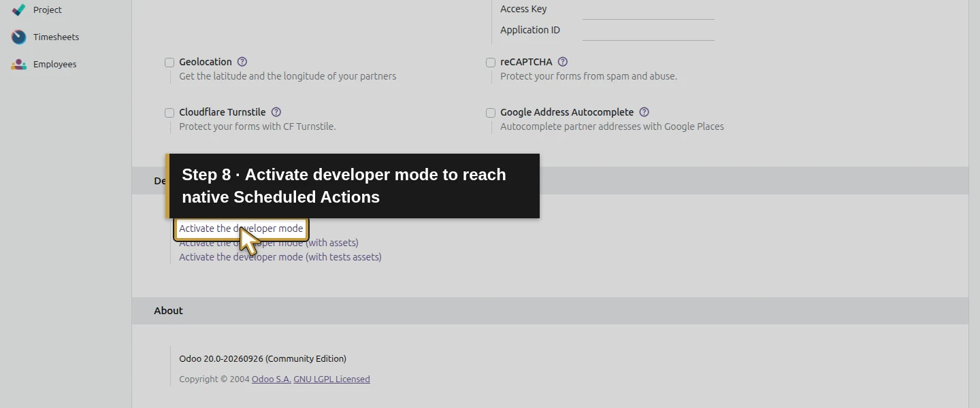Enable the Cloudflare Turnstile checkbox
The image size is (980, 408).
(x=169, y=113)
